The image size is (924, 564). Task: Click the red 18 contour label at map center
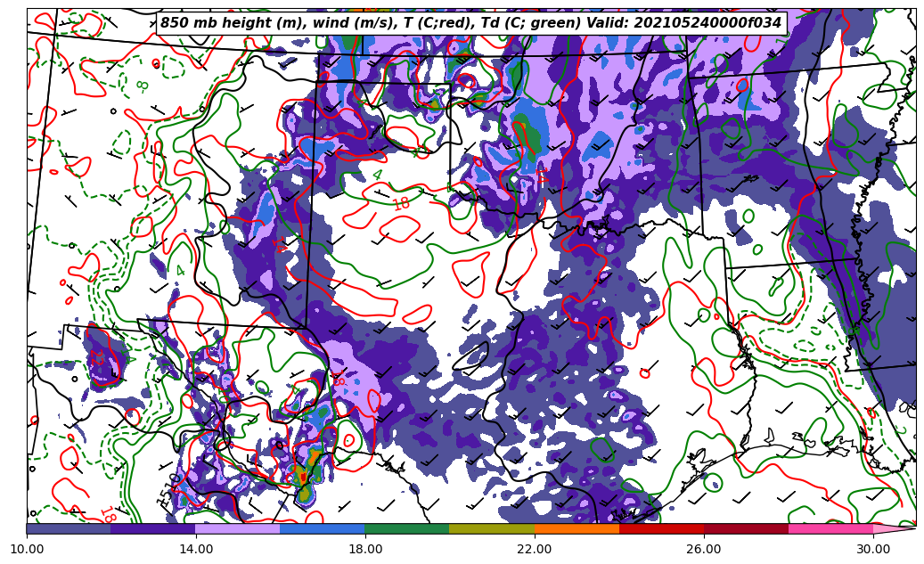(x=401, y=203)
